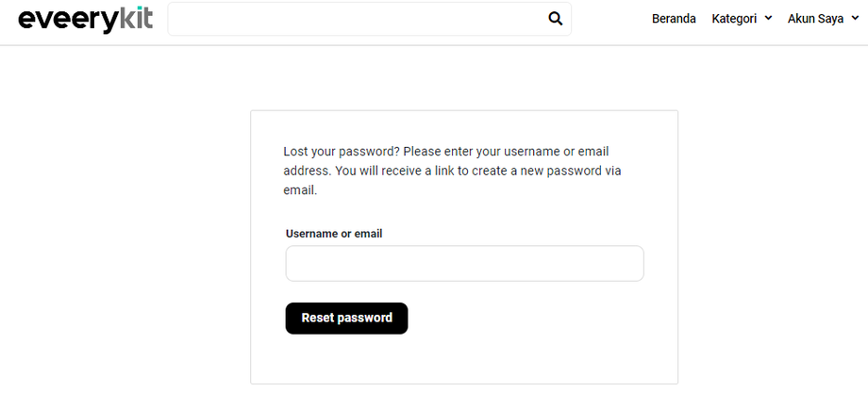Click blank page area left of form card

123,245
